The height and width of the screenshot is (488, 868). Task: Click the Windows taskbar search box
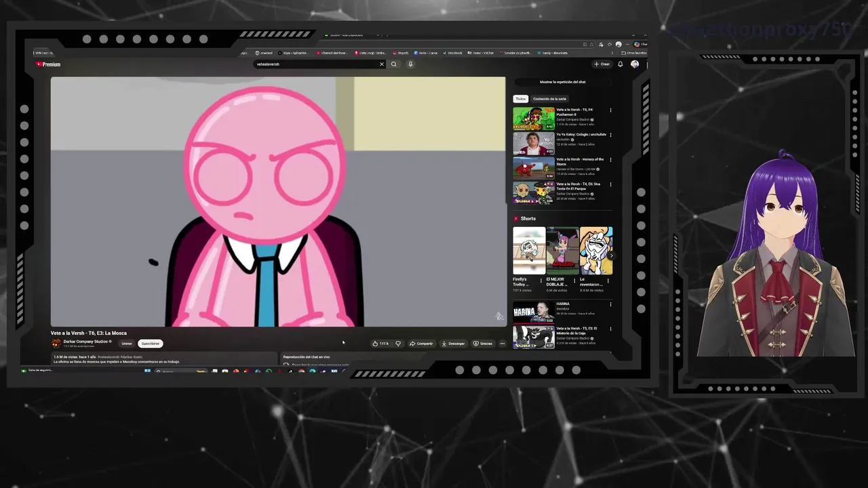(x=181, y=371)
